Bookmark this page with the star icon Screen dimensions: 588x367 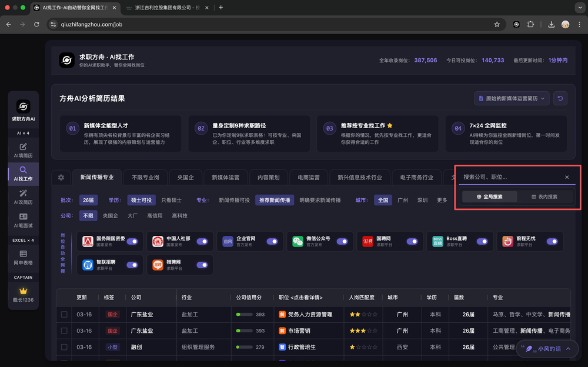(497, 25)
